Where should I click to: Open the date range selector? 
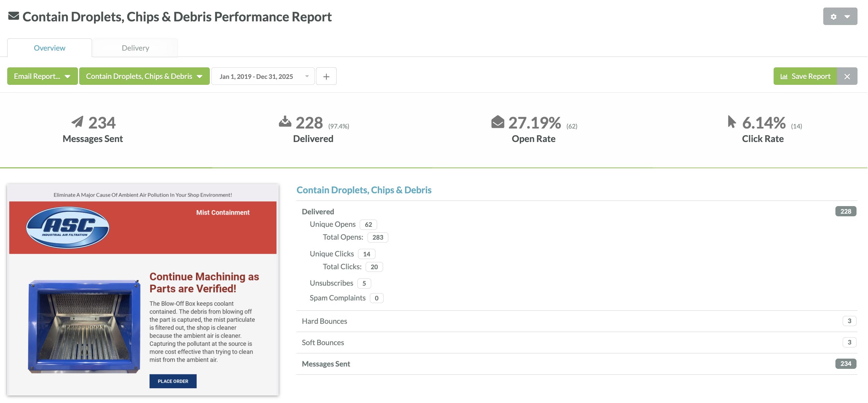point(263,76)
